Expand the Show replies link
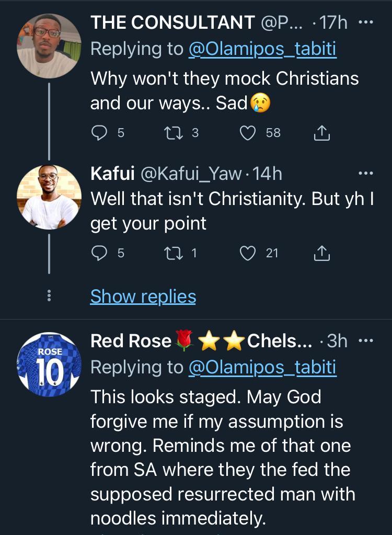This screenshot has width=392, height=535. (143, 297)
